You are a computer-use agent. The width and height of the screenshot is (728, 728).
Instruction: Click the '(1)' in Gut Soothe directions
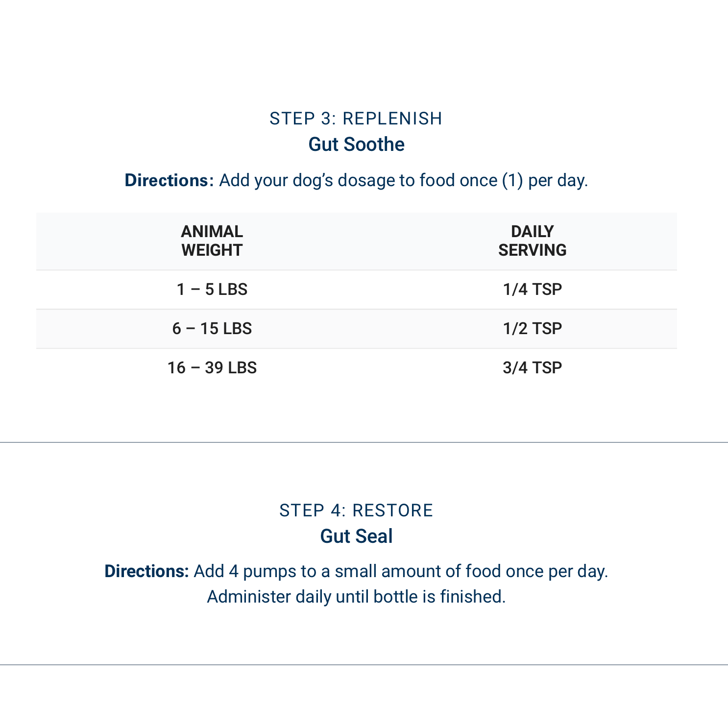click(x=512, y=180)
